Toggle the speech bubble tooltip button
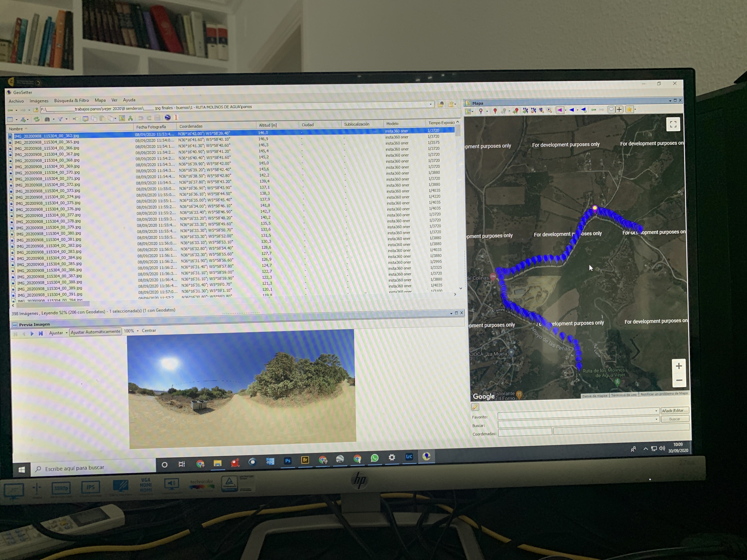This screenshot has height=560, width=747. (x=611, y=109)
